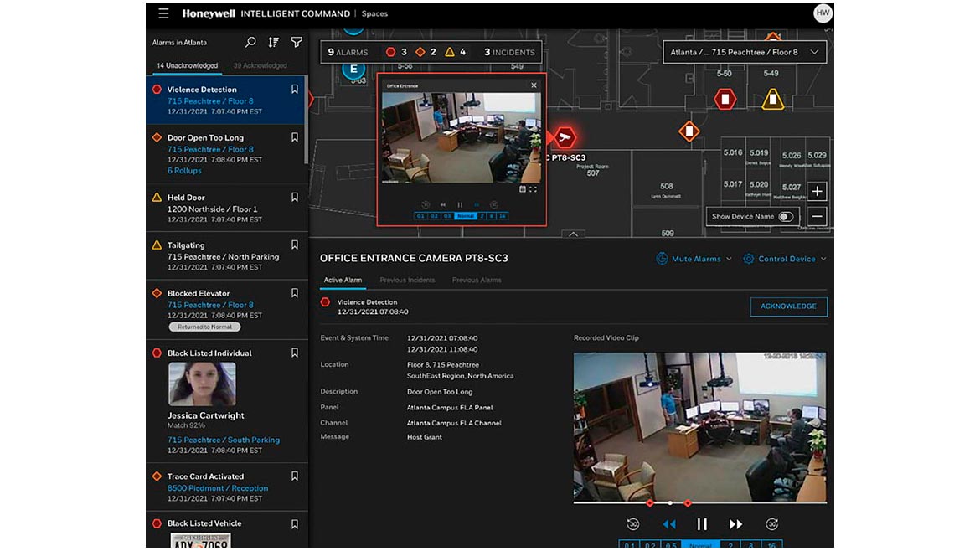
Task: Switch to the Previous Incidents tab
Action: 407,280
